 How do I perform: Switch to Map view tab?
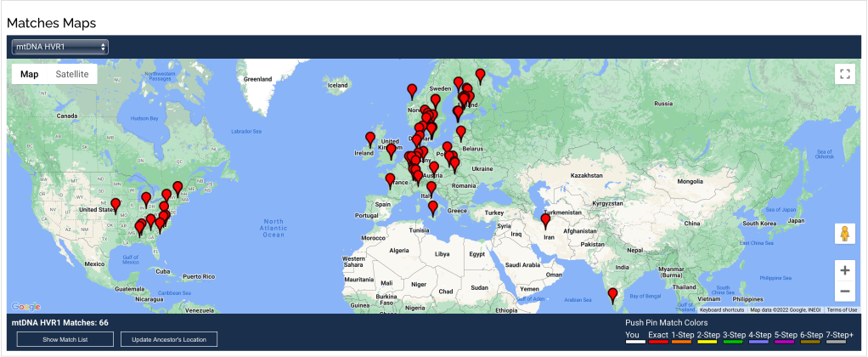coord(30,74)
